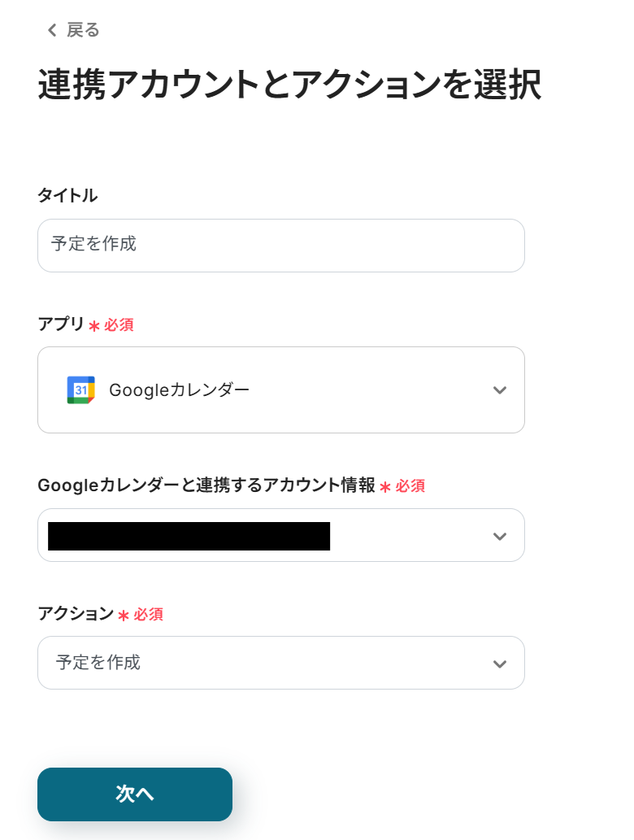Click the 必須 marker beside account information
The height and width of the screenshot is (840, 634).
410,486
